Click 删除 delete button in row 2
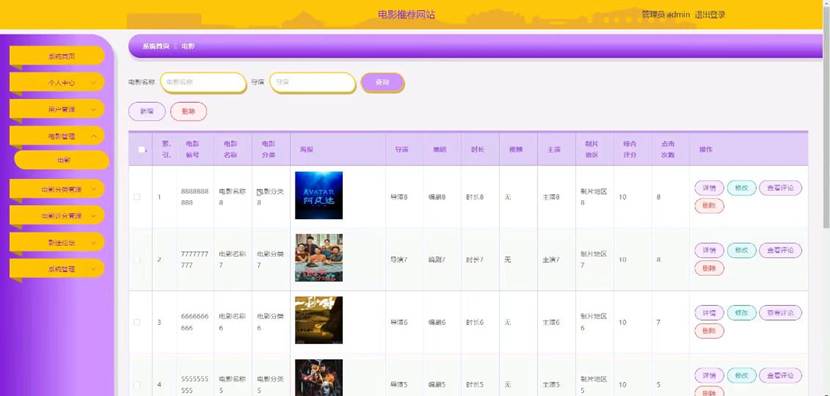Screen dimensions: 830x396 tap(709, 268)
